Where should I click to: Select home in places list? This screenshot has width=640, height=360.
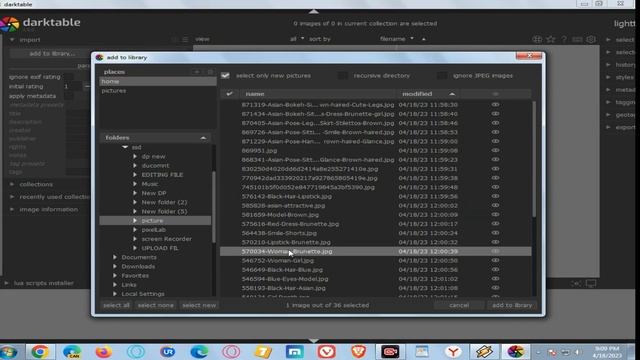pos(158,82)
